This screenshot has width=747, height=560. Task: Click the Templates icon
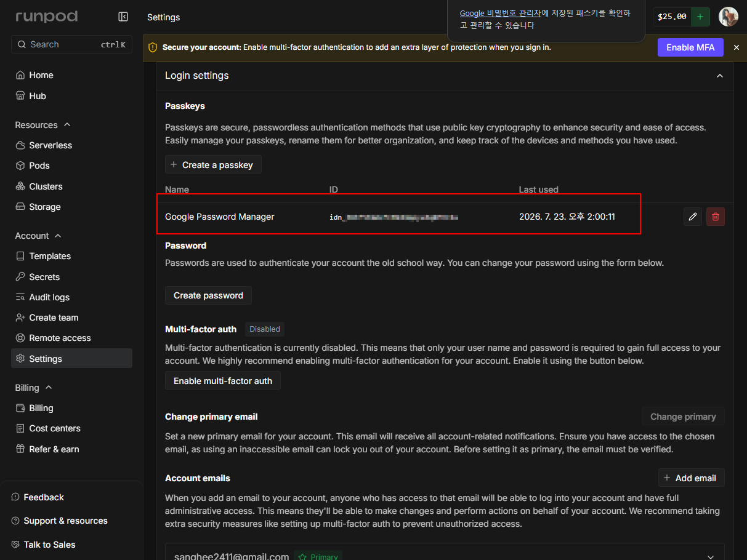click(20, 256)
